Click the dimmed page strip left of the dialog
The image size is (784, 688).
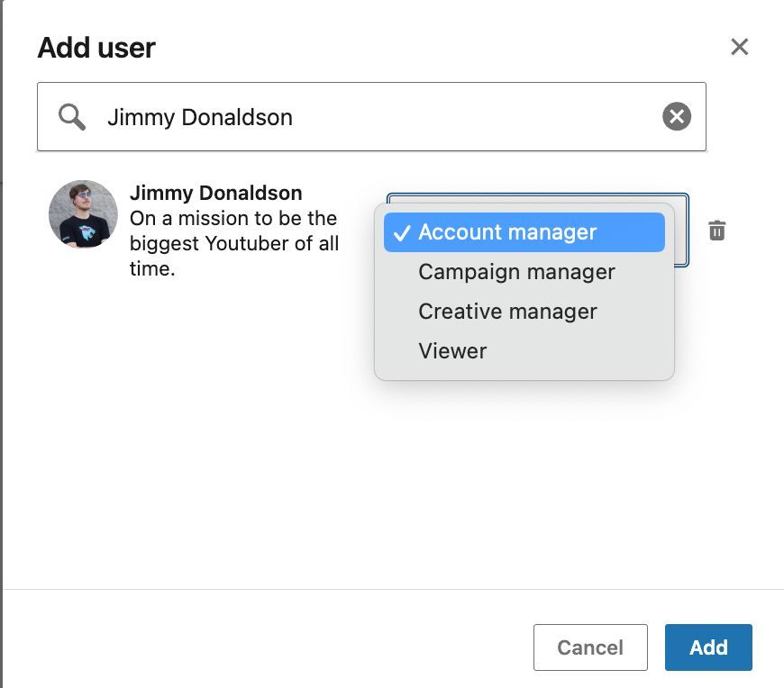coord(1,360)
